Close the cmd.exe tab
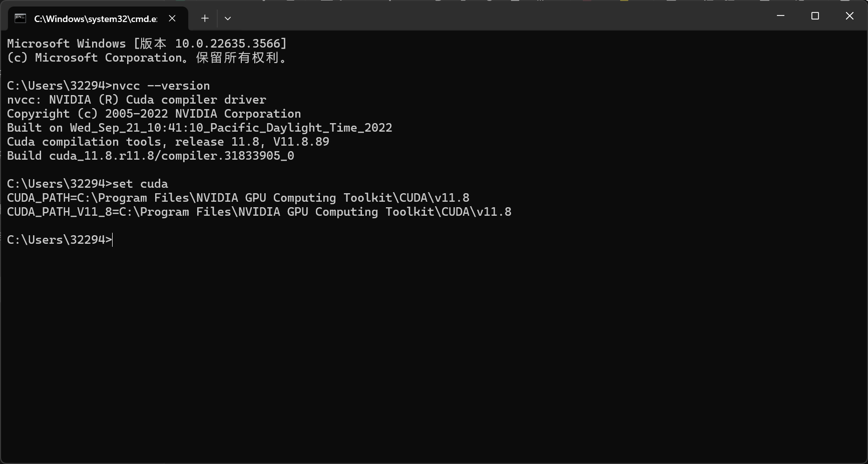Screen dimensions: 868x464 coord(172,18)
